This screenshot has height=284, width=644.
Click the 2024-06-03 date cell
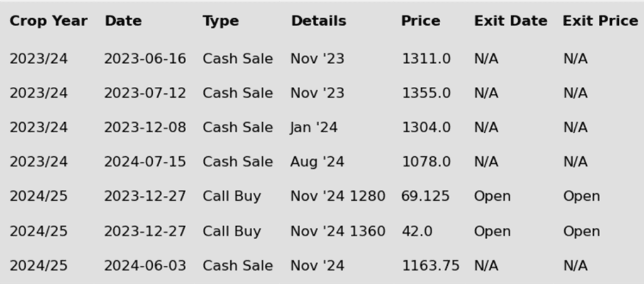pos(145,266)
